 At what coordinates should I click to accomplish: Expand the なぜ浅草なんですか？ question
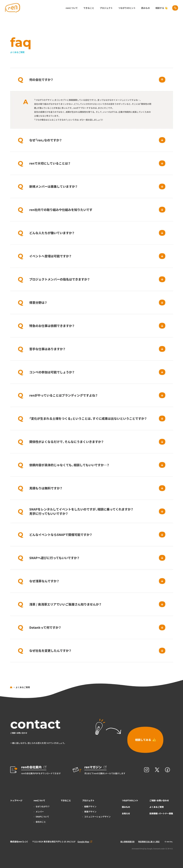coord(162,581)
